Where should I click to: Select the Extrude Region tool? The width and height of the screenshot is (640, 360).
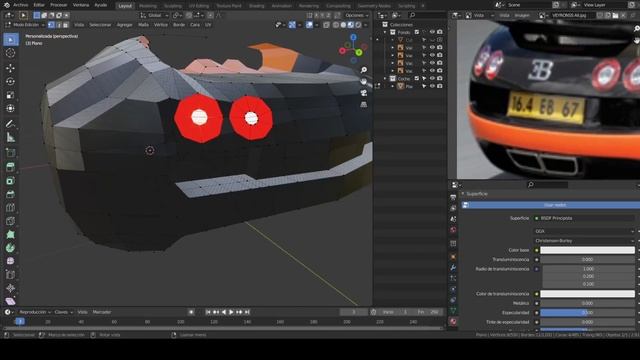(x=11, y=167)
